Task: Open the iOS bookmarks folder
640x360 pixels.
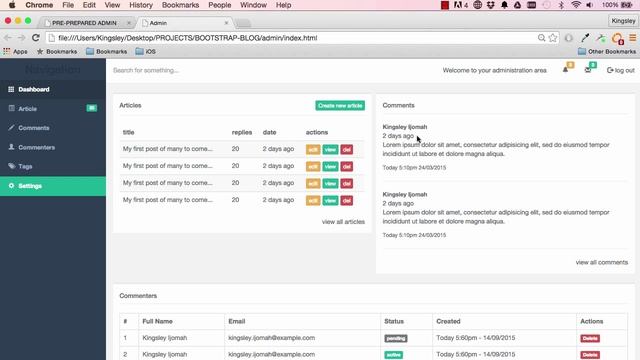Action: pyautogui.click(x=146, y=51)
